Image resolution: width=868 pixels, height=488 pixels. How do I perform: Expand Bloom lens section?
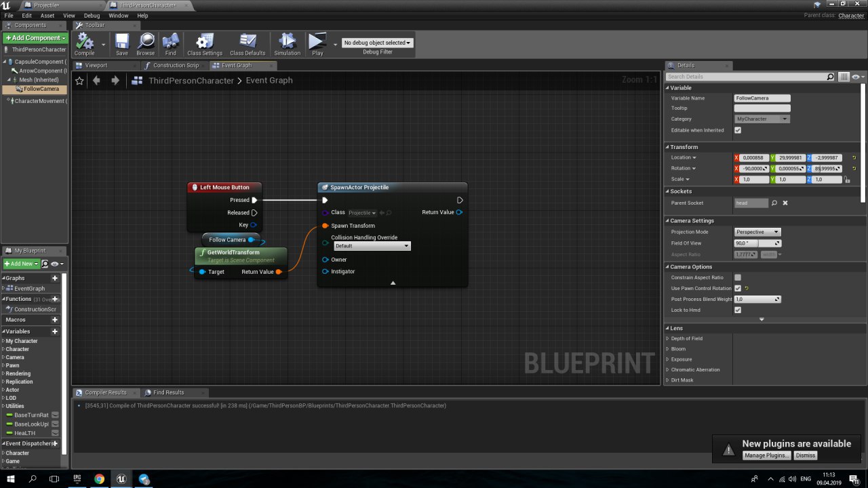[667, 349]
